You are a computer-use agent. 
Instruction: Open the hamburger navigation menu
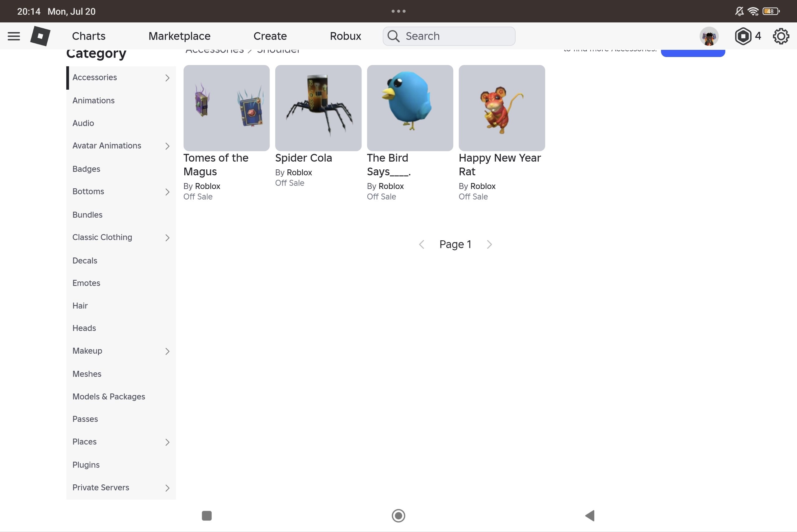coord(14,36)
